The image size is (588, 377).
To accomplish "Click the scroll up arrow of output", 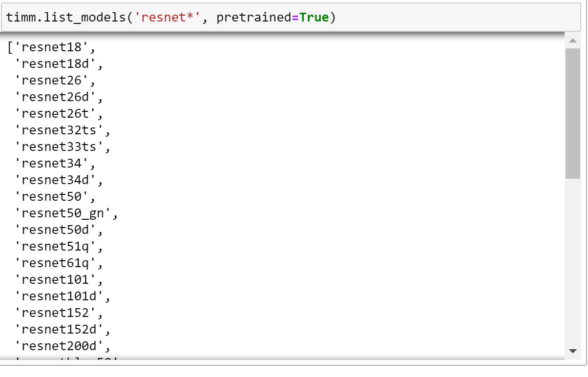I will click(x=572, y=41).
